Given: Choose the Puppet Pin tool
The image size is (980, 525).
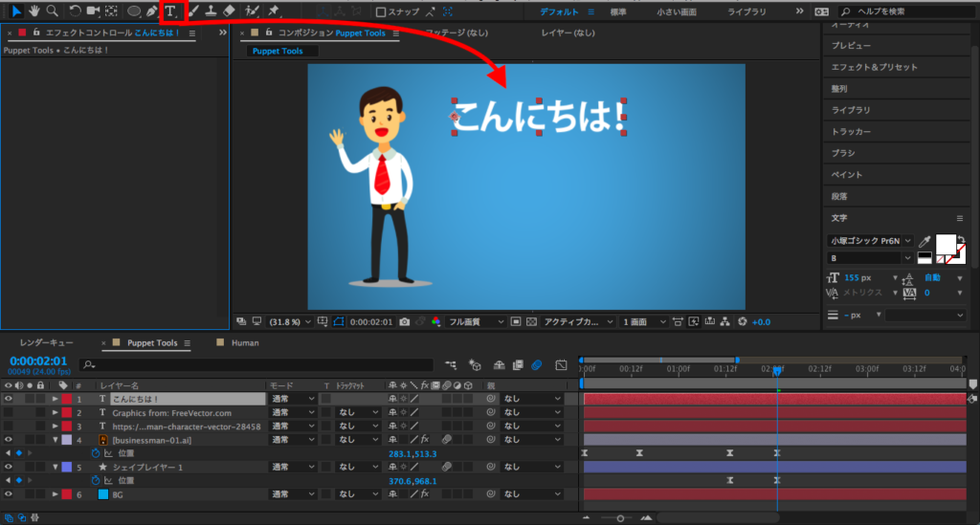Looking at the screenshot, I should pyautogui.click(x=274, y=11).
